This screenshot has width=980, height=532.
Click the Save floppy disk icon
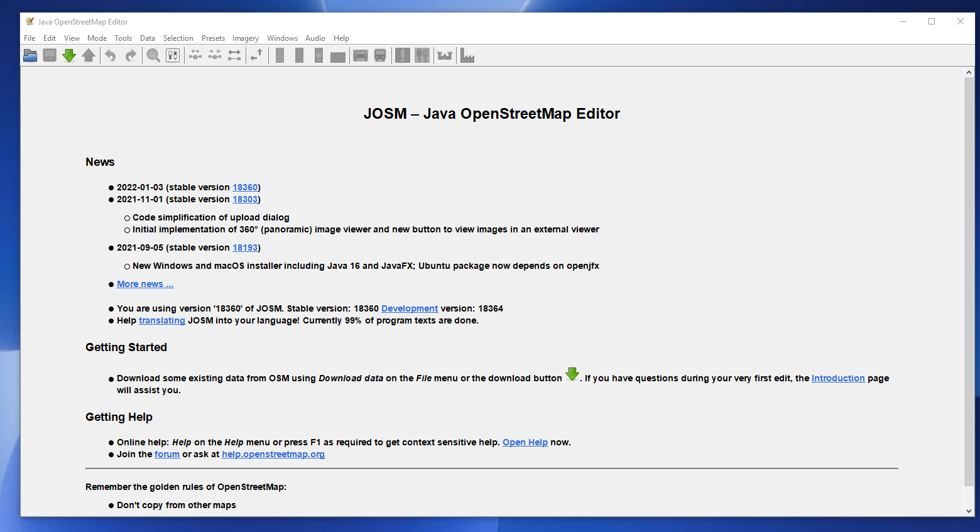(x=50, y=56)
